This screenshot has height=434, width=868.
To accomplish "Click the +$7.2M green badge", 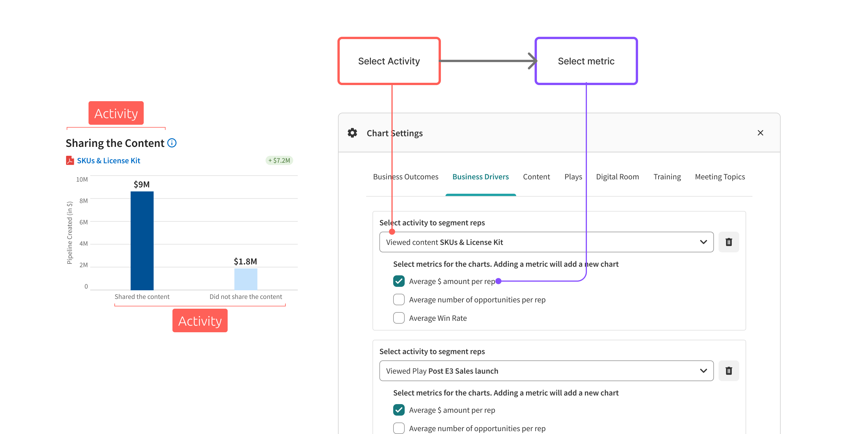I will point(279,160).
